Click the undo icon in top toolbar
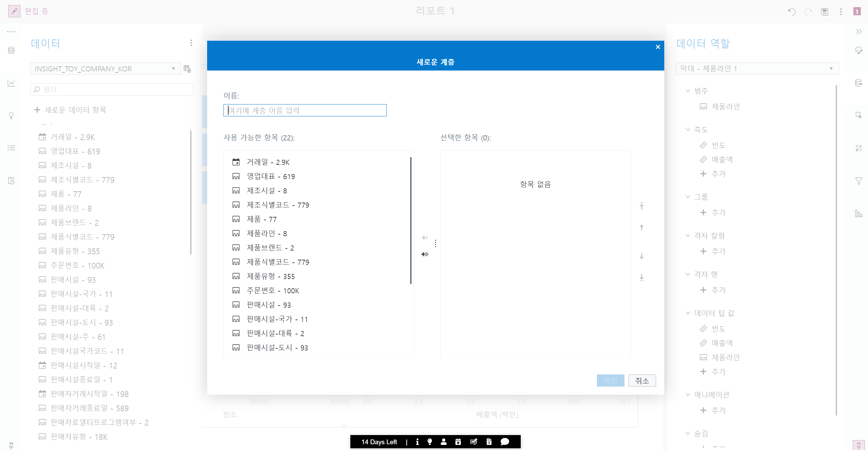 click(x=792, y=12)
